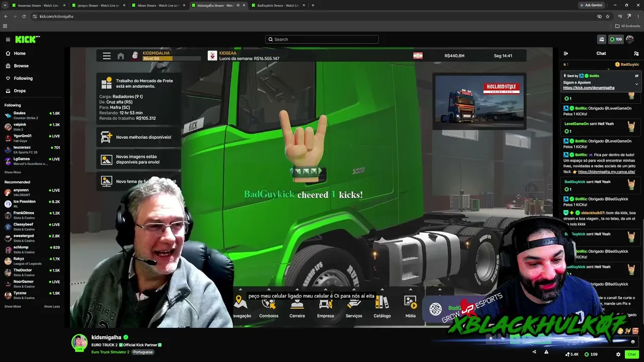Open the Drops page
Screen dimensions: 644x362
pyautogui.click(x=20, y=91)
